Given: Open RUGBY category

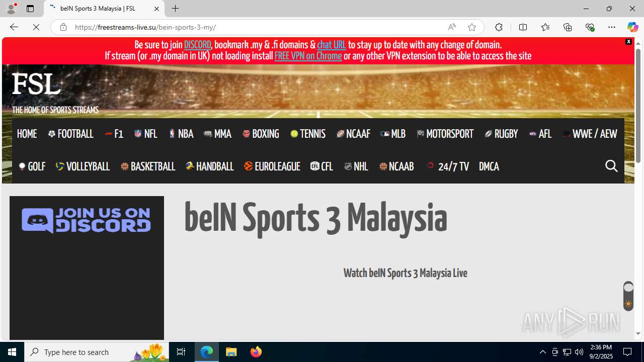Looking at the screenshot, I should [501, 134].
